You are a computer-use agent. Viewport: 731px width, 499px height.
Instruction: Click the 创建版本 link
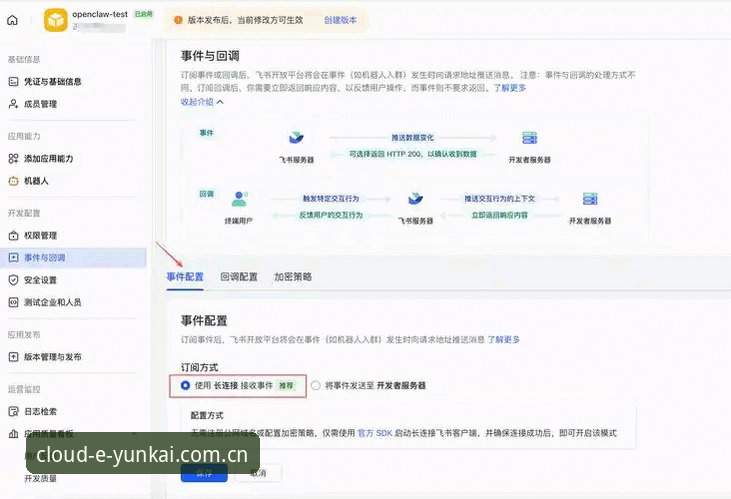click(x=340, y=20)
